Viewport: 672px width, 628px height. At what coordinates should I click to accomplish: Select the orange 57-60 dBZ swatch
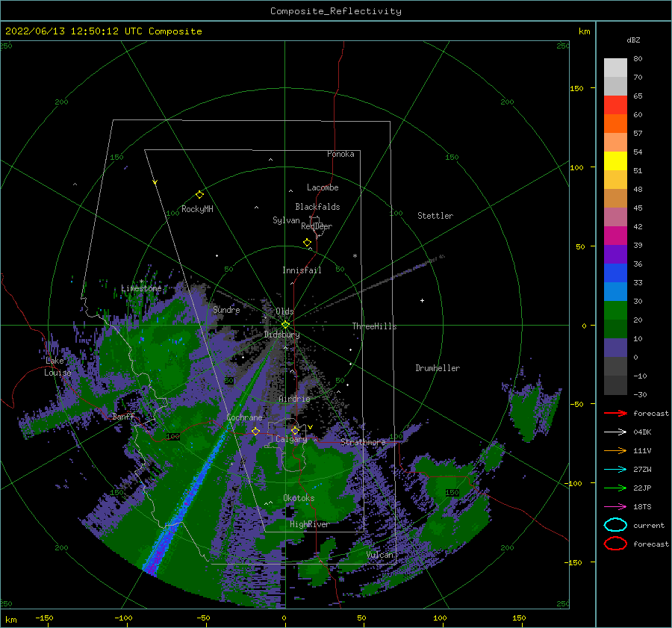(615, 124)
